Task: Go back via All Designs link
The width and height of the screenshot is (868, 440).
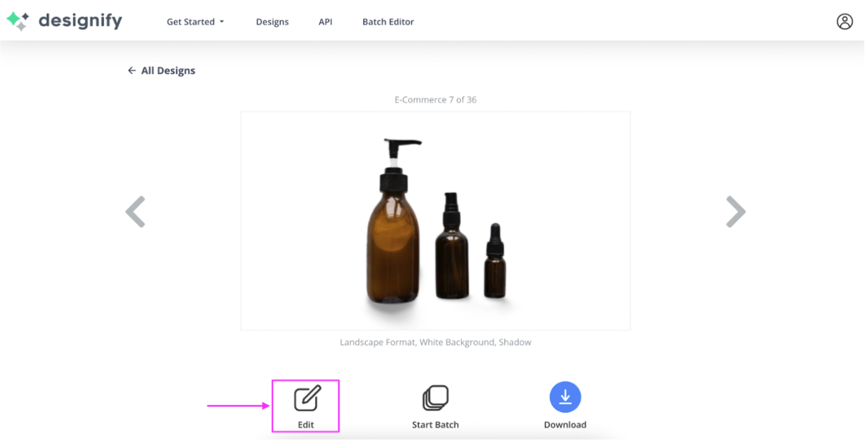Action: pyautogui.click(x=162, y=70)
